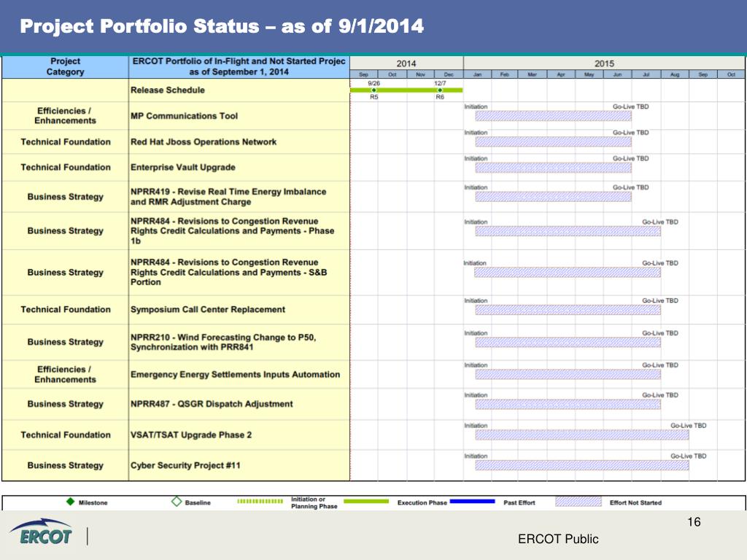The width and height of the screenshot is (747, 560).
Task: Click the ERCOT logo in footer
Action: pyautogui.click(x=41, y=532)
